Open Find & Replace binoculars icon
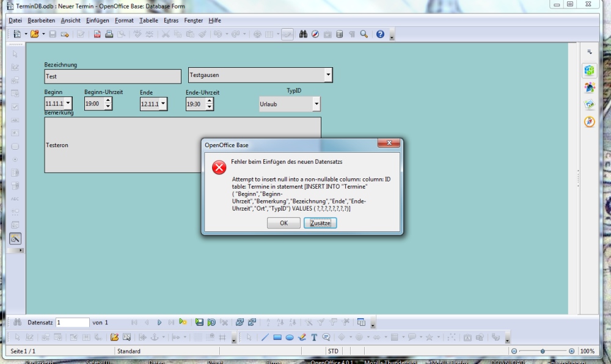The width and height of the screenshot is (611, 364). coord(303,34)
